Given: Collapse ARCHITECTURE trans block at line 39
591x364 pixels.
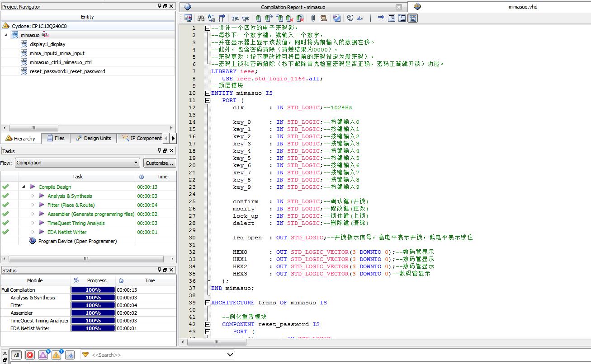Looking at the screenshot, I should (x=208, y=303).
